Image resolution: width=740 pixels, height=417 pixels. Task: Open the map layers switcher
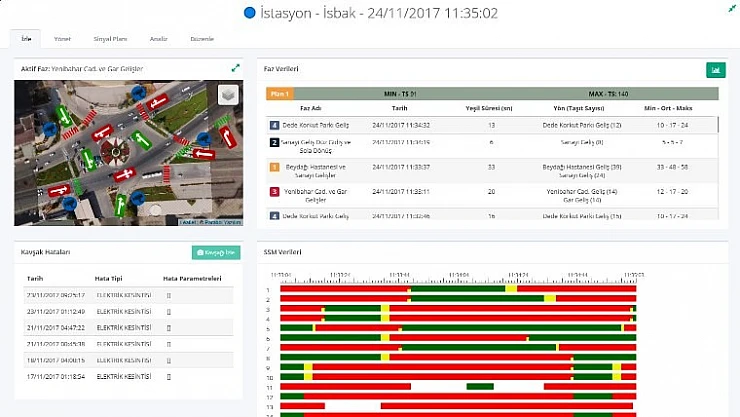228,95
